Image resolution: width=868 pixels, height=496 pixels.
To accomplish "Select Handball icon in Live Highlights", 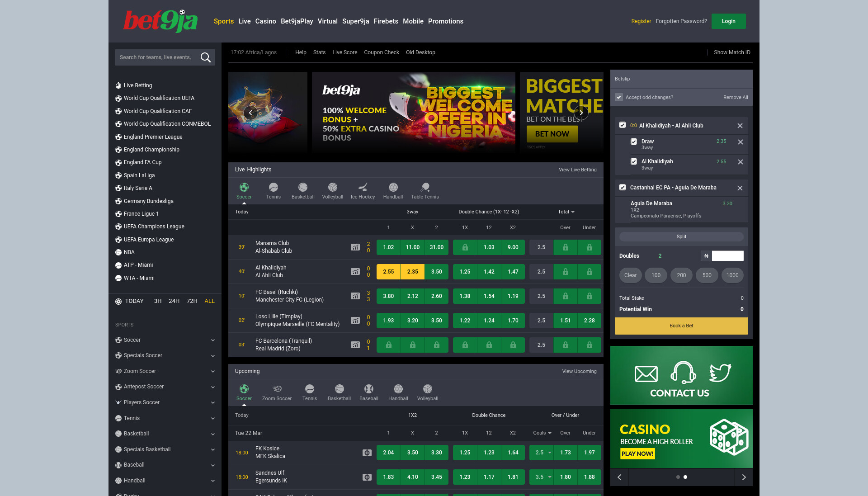I will point(393,187).
